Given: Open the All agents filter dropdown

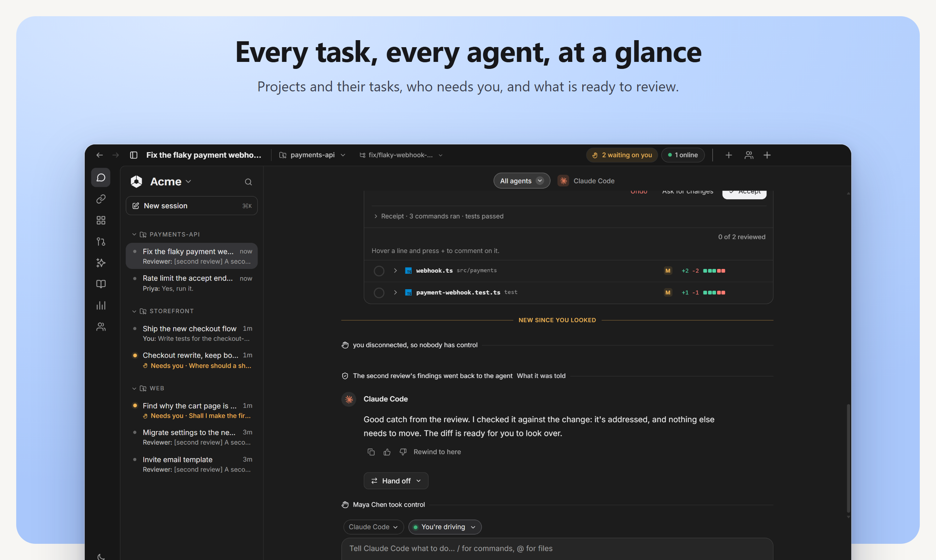Looking at the screenshot, I should [x=521, y=181].
